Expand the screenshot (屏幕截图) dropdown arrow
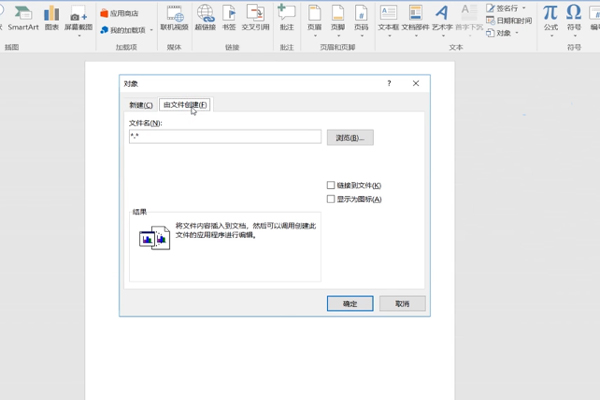This screenshot has width=600, height=400. 79,36
